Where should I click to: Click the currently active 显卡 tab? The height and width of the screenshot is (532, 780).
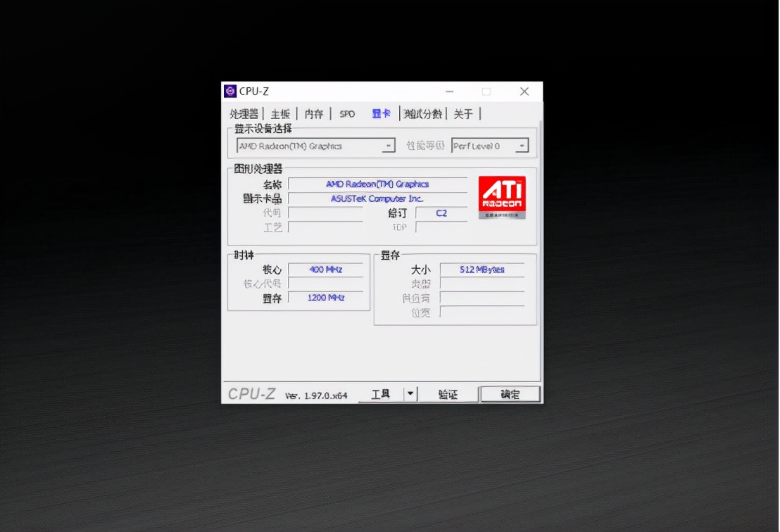click(381, 113)
